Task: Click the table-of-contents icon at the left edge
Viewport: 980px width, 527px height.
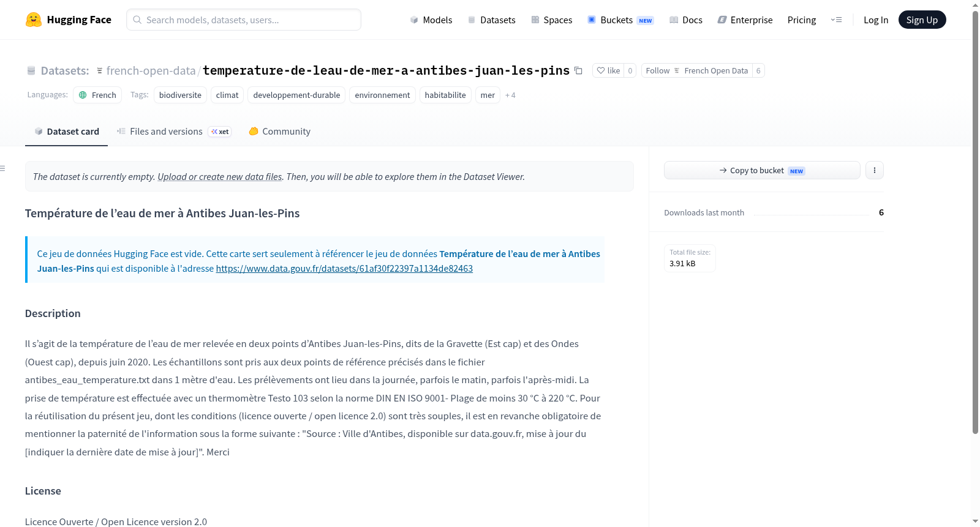Action: coord(2,168)
